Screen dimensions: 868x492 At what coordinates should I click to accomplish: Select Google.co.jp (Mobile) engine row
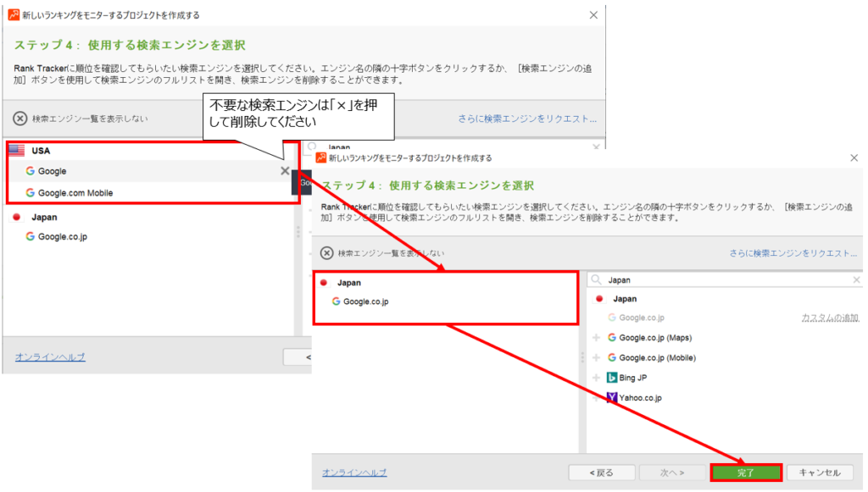pos(652,357)
